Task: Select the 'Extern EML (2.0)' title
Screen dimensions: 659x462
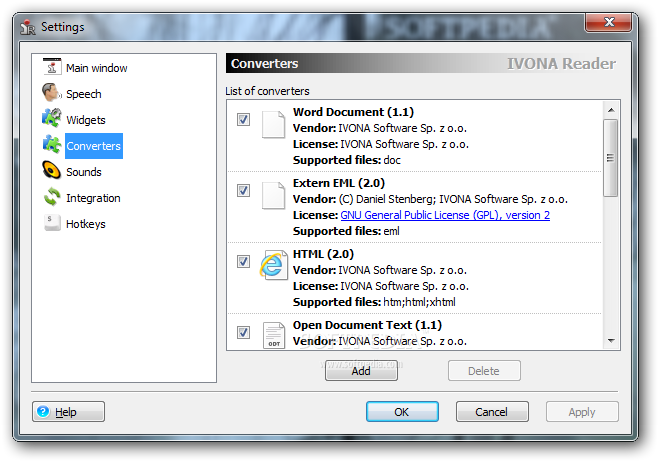Action: (339, 183)
